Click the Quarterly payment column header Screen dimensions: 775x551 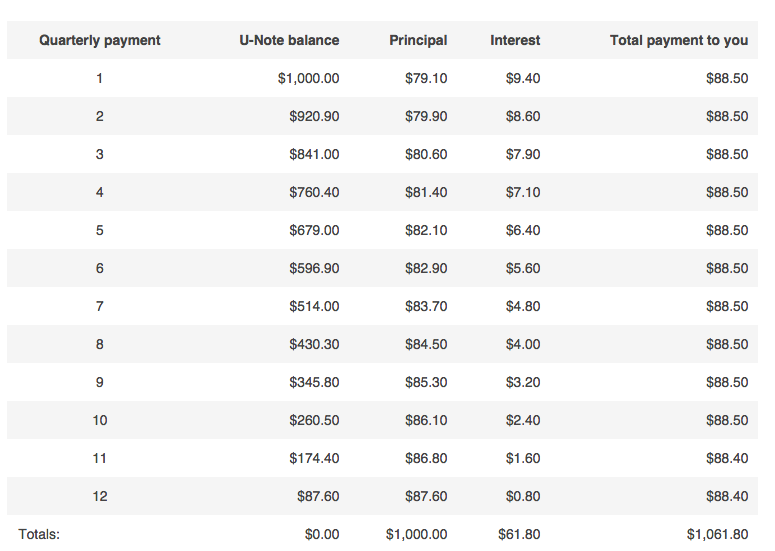[x=100, y=40]
